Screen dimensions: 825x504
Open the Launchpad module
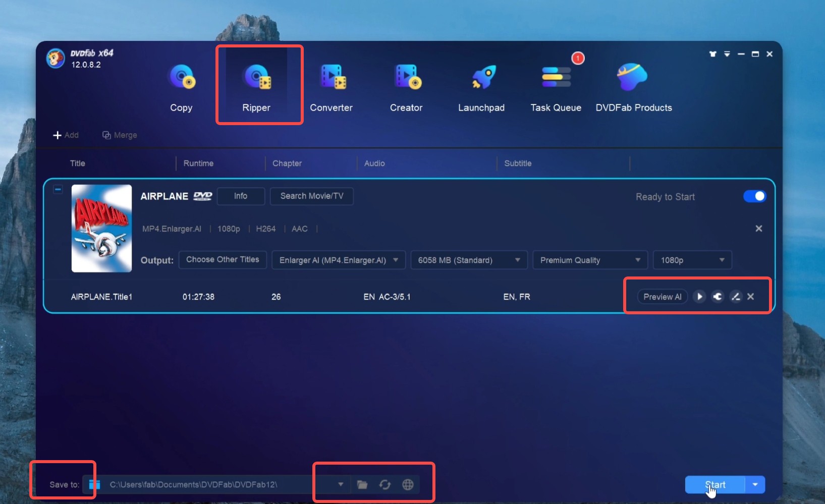pos(481,87)
